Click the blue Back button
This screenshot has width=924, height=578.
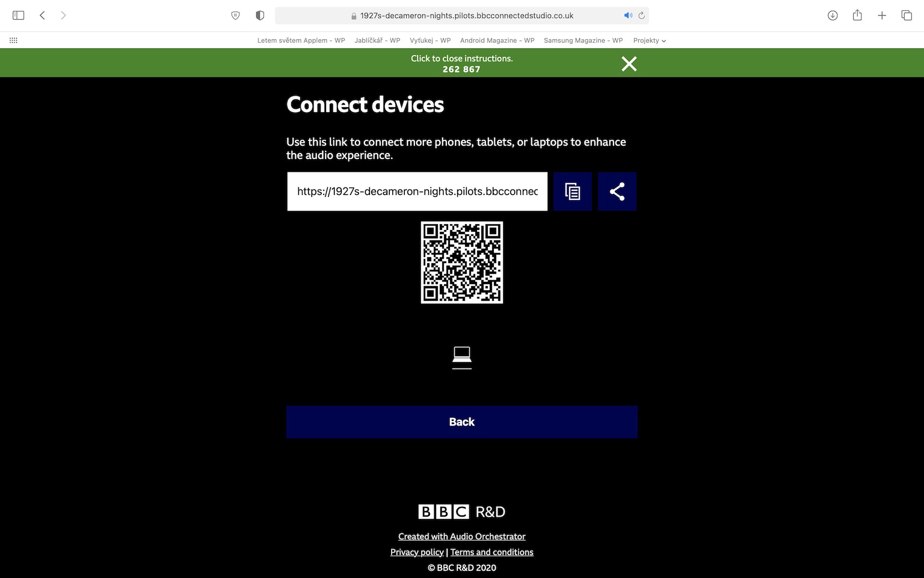(x=462, y=422)
